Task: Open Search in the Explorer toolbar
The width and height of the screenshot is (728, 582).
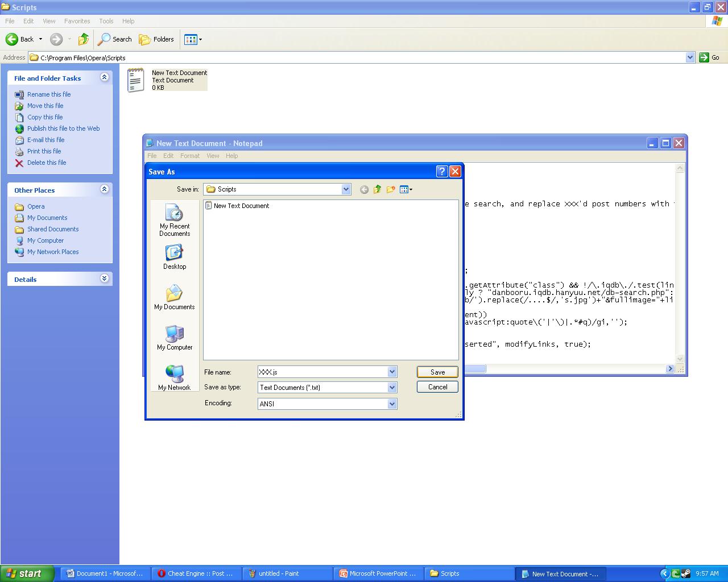Action: coord(115,39)
